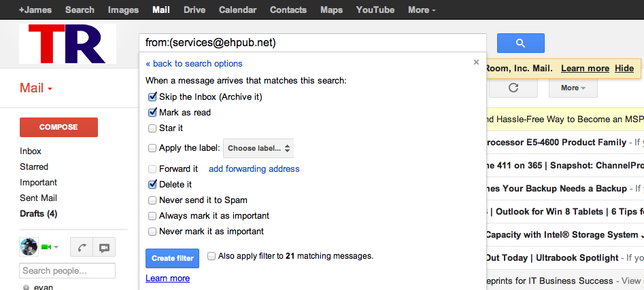Check Always mark it as important

[152, 216]
